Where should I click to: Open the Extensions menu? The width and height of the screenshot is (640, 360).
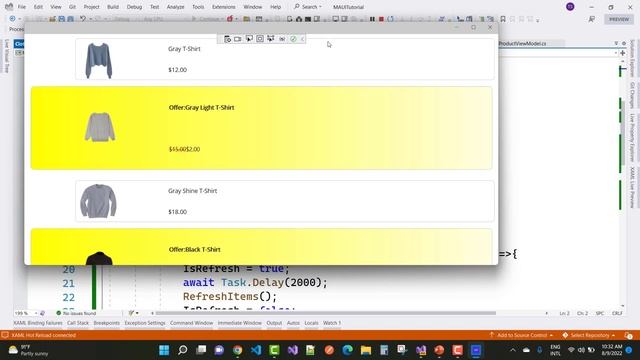tap(224, 7)
